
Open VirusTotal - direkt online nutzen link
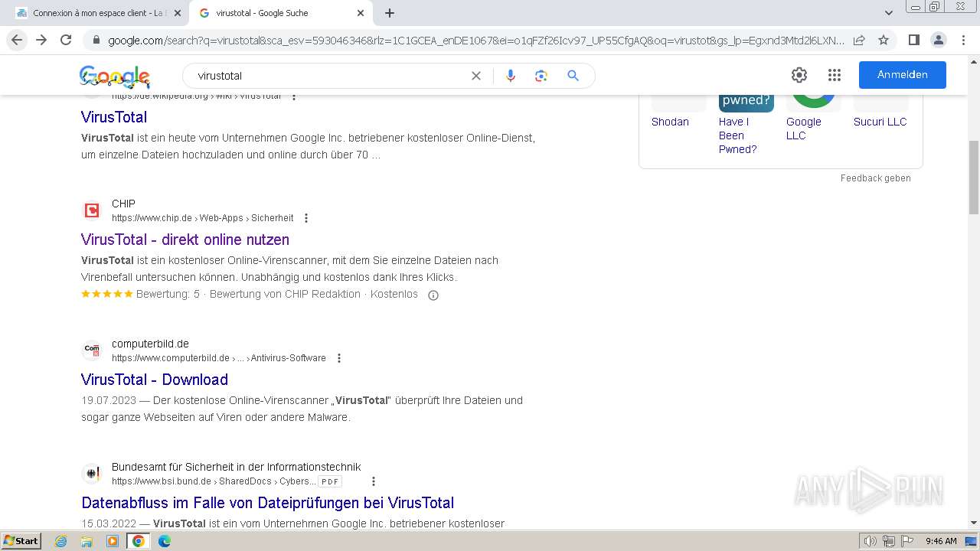[185, 240]
